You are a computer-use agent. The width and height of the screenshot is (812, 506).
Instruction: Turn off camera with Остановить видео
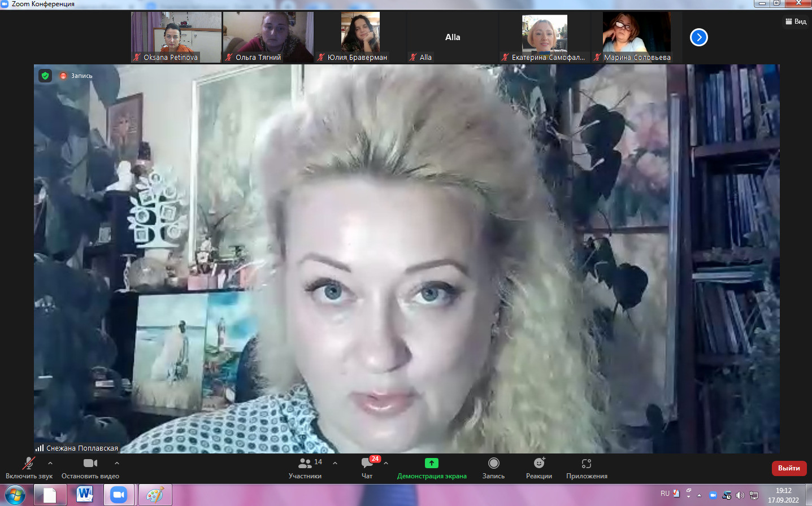coord(90,468)
